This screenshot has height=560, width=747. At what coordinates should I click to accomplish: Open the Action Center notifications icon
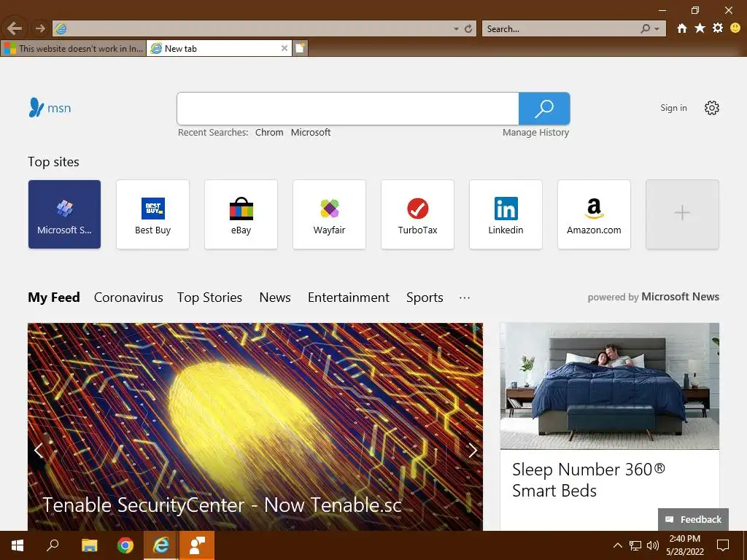click(x=723, y=545)
